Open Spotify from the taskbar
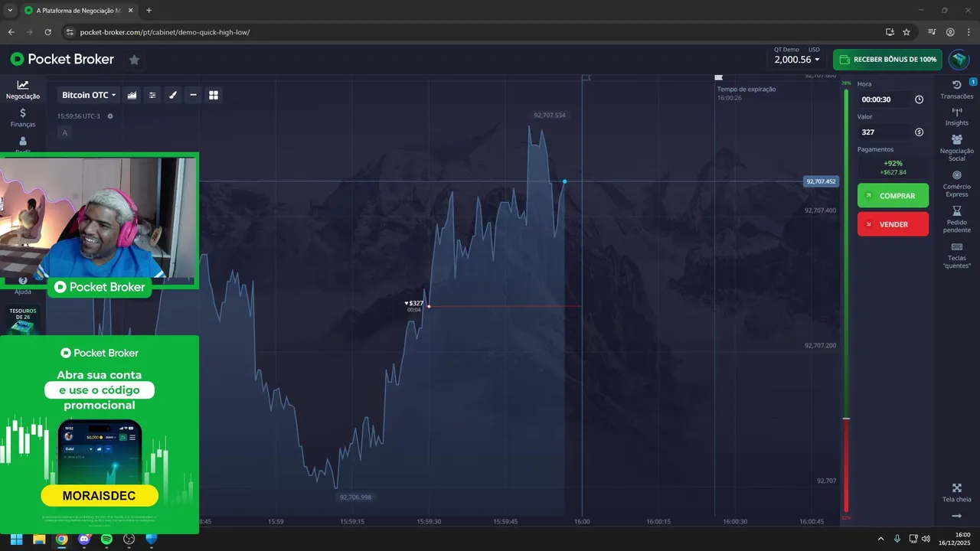Viewport: 980px width, 551px height. [106, 539]
